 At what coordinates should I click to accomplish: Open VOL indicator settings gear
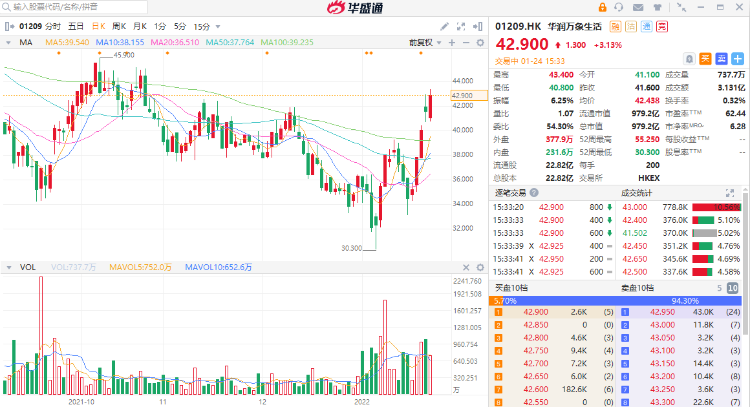pyautogui.click(x=480, y=267)
